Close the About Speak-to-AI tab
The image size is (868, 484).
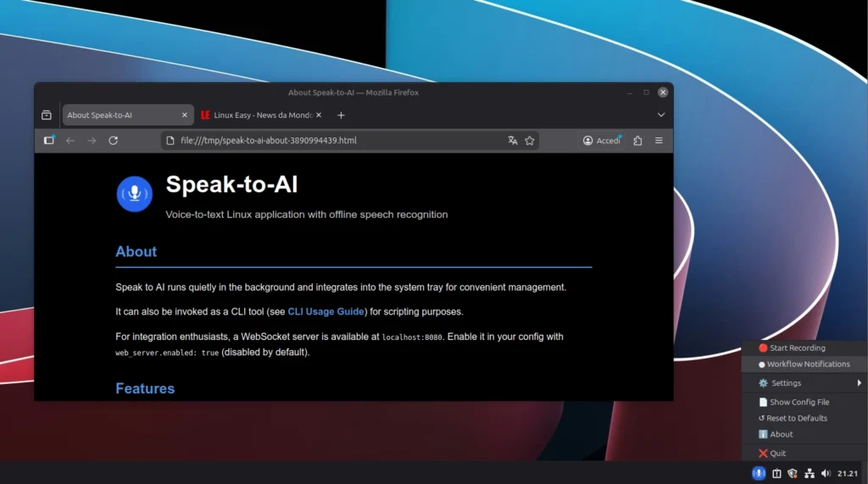[x=184, y=115]
